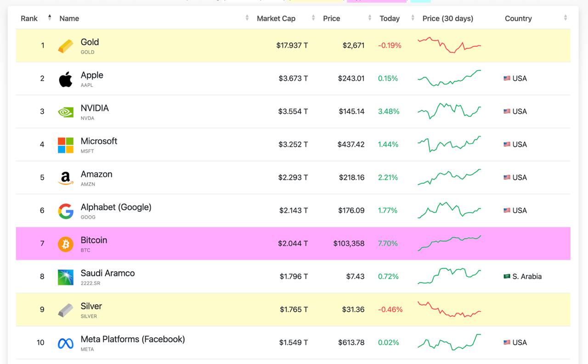Click the Microsoft logo icon
This screenshot has width=588, height=364.
click(66, 145)
